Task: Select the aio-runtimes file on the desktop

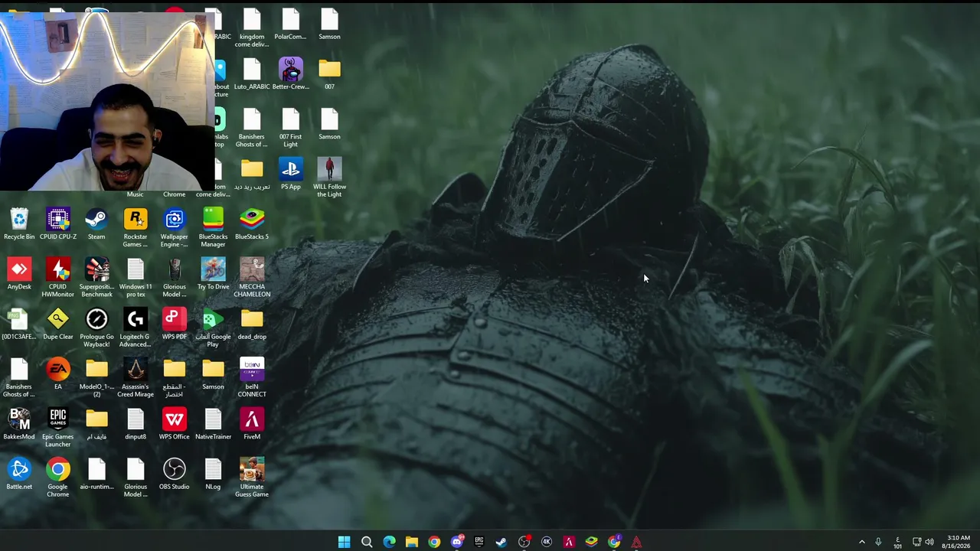Action: pyautogui.click(x=96, y=474)
